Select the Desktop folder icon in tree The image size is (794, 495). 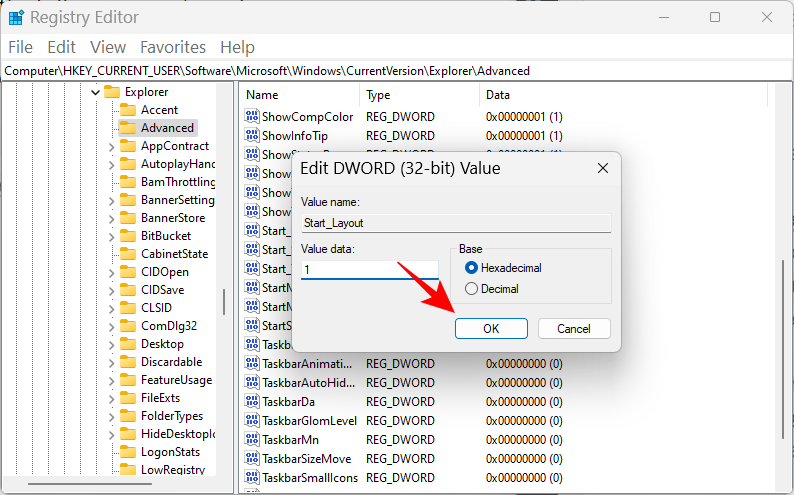pyautogui.click(x=127, y=344)
